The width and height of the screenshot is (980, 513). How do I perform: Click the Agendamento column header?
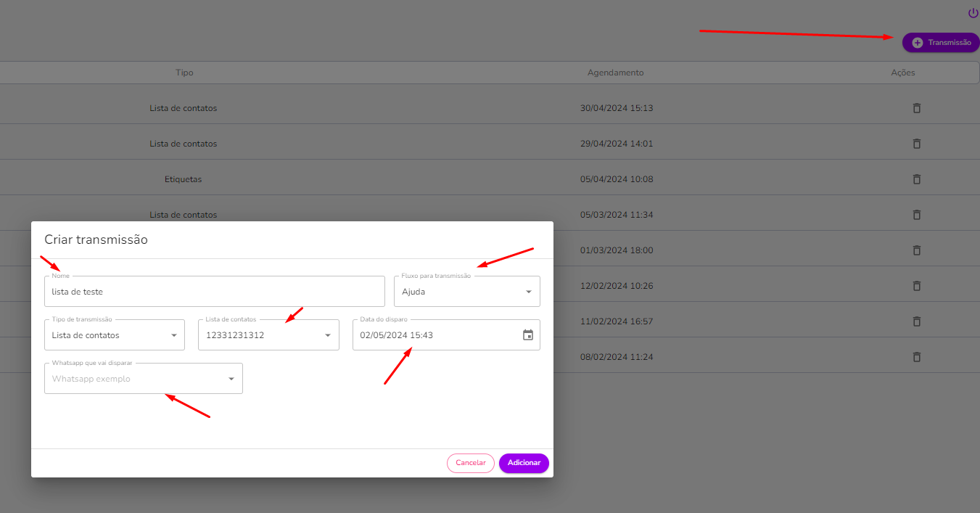[615, 73]
